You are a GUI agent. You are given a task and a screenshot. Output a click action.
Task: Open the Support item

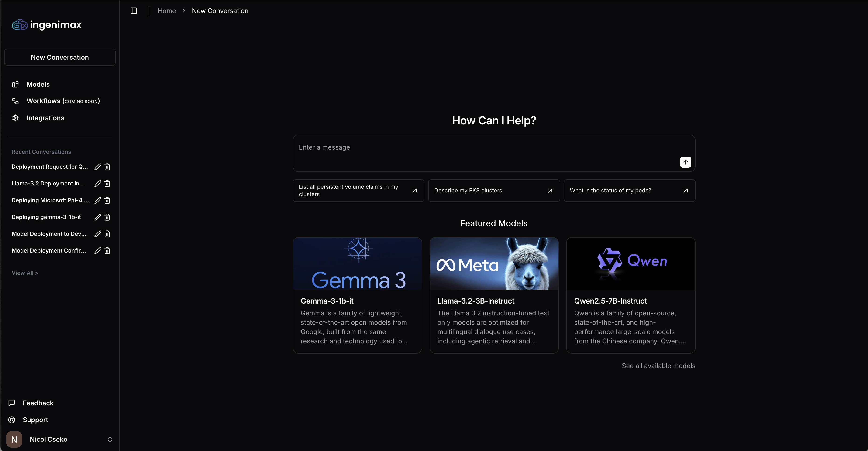click(35, 420)
